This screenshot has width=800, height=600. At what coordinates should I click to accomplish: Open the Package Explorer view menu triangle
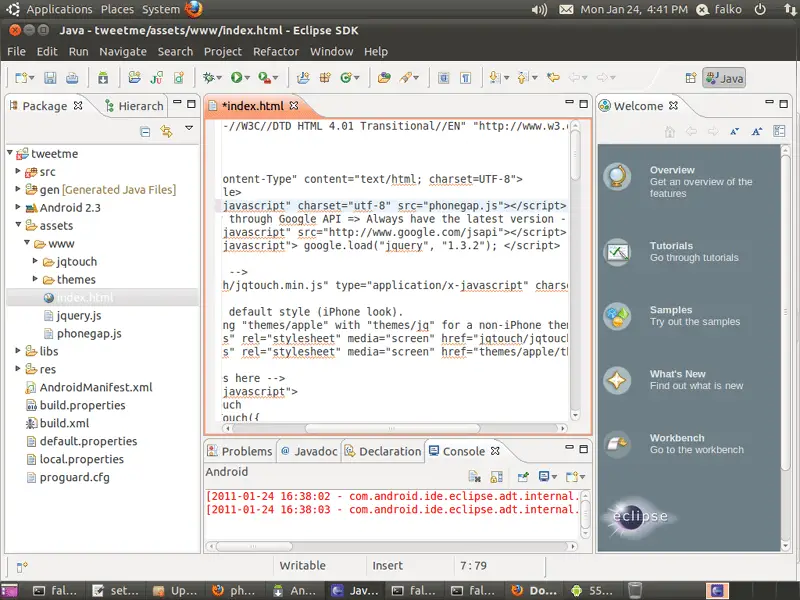point(189,128)
